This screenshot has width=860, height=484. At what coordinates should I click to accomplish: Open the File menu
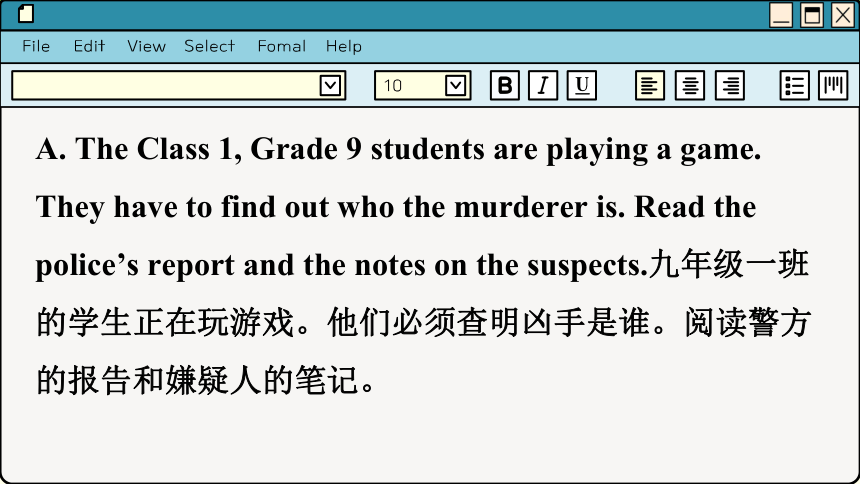click(x=36, y=46)
